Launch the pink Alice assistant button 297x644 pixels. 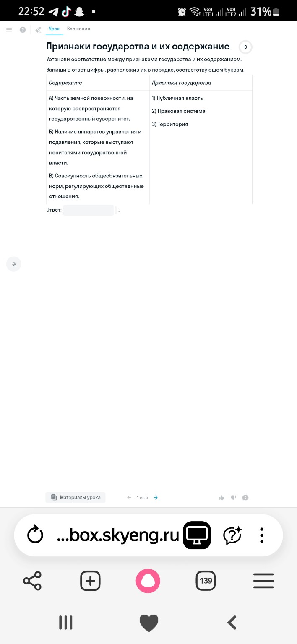pos(148,581)
